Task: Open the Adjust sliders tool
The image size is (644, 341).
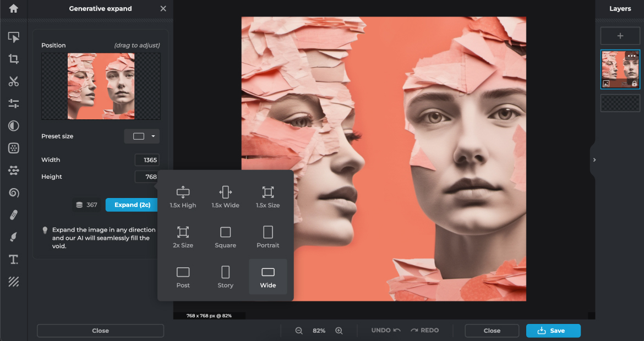Action: pos(14,103)
